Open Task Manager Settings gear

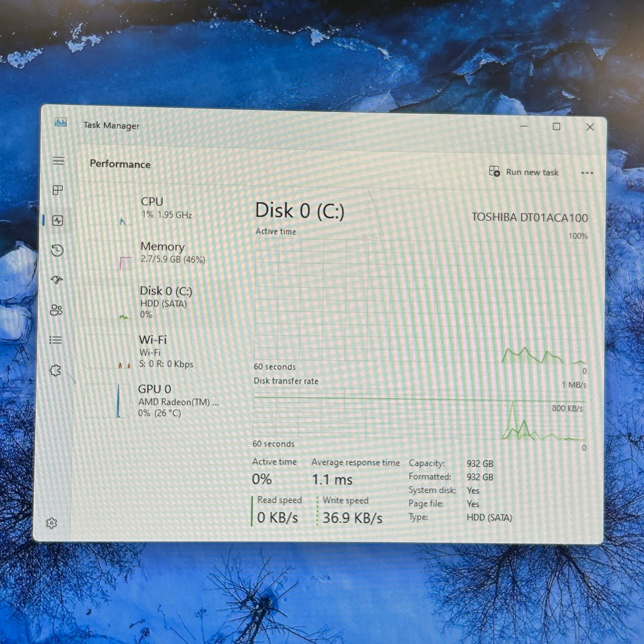pos(52,523)
